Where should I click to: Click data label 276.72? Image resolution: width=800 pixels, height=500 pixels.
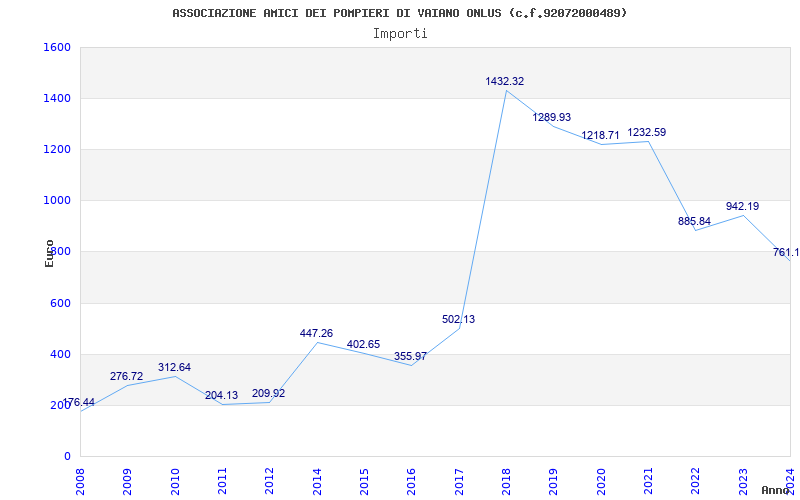(127, 376)
